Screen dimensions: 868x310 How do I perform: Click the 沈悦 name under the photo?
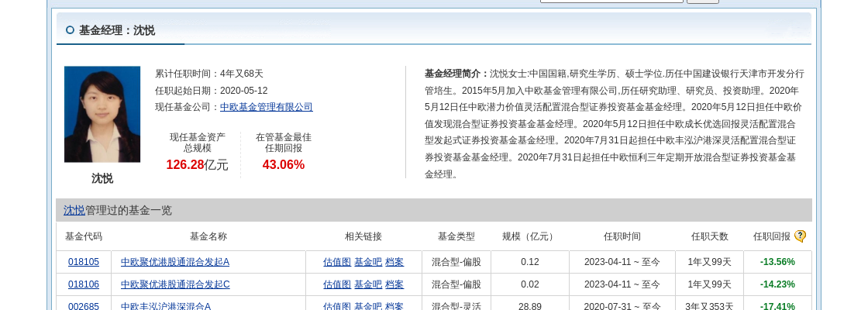(102, 178)
